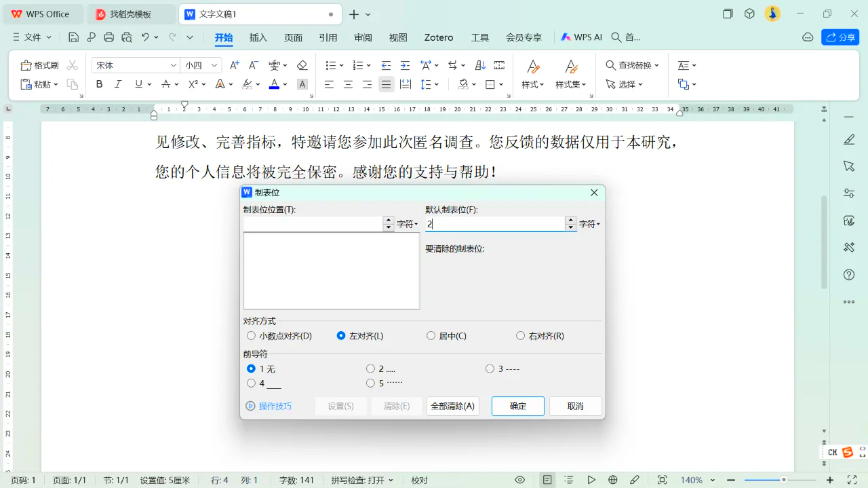The image size is (868, 488).
Task: Click the Superscript X² button
Action: tap(193, 84)
